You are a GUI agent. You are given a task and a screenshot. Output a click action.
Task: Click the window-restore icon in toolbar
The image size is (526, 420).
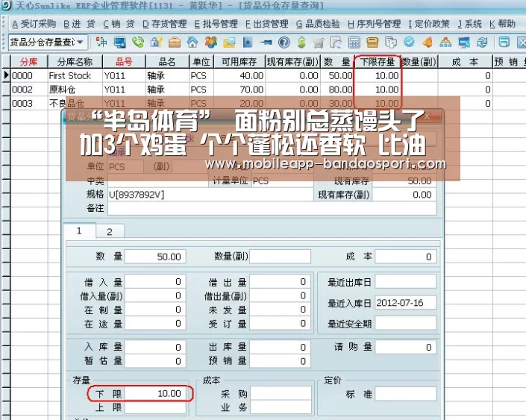tap(504, 43)
